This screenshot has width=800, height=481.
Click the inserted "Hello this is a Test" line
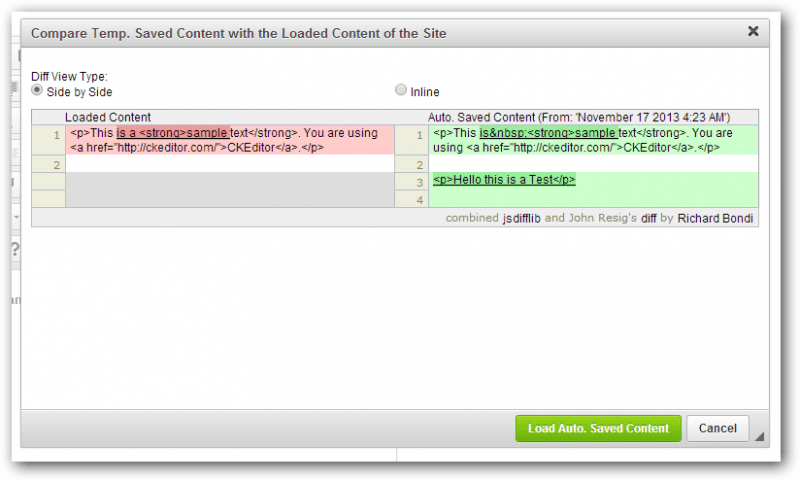point(504,180)
